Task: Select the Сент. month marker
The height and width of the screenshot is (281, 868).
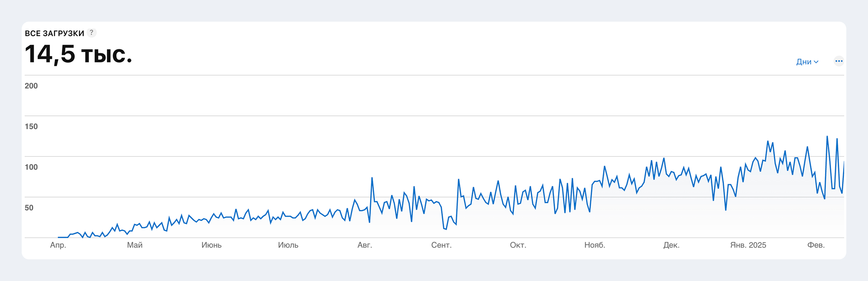Action: coord(441,245)
